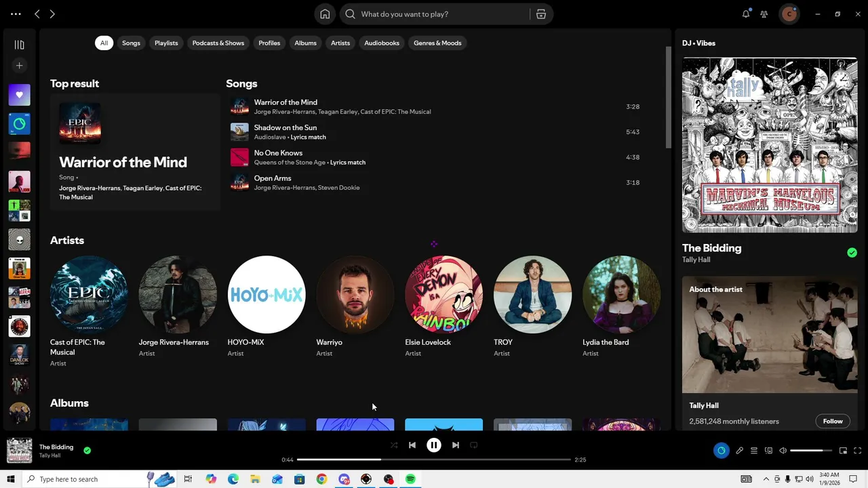Go back with left arrow
This screenshot has width=868, height=488.
tap(37, 14)
